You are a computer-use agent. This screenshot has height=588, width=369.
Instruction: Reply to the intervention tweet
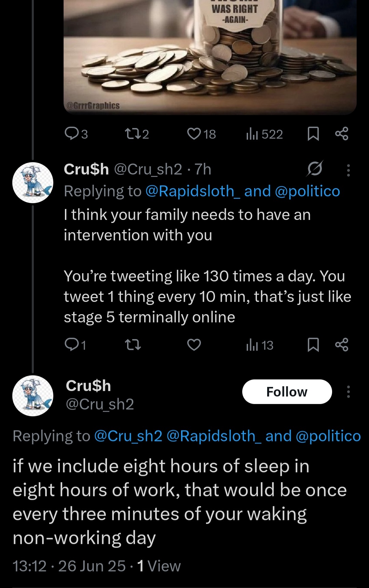point(75,345)
